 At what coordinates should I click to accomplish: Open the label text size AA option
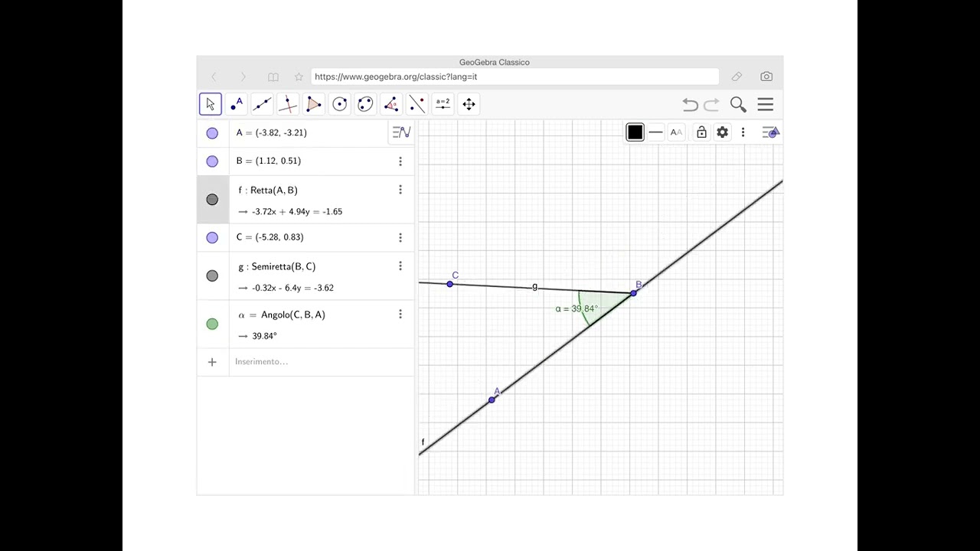click(x=676, y=132)
